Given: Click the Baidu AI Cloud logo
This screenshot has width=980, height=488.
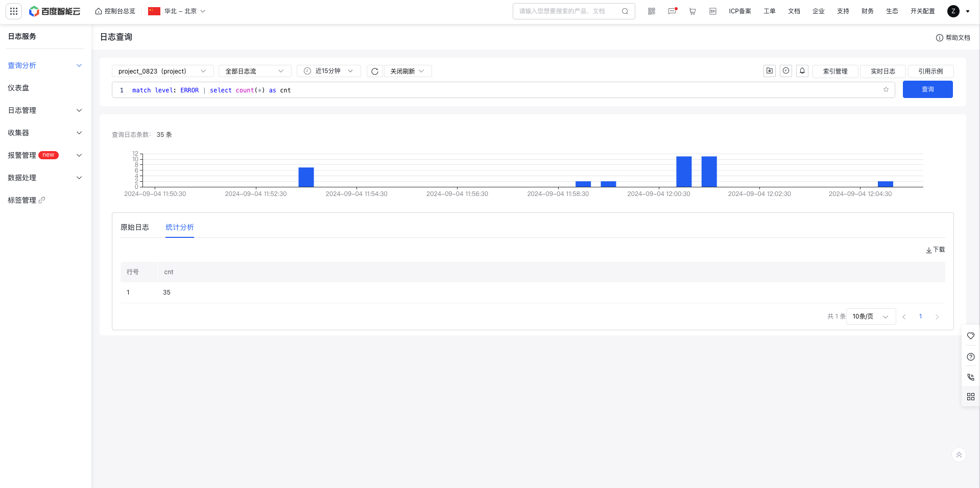Looking at the screenshot, I should coord(55,11).
